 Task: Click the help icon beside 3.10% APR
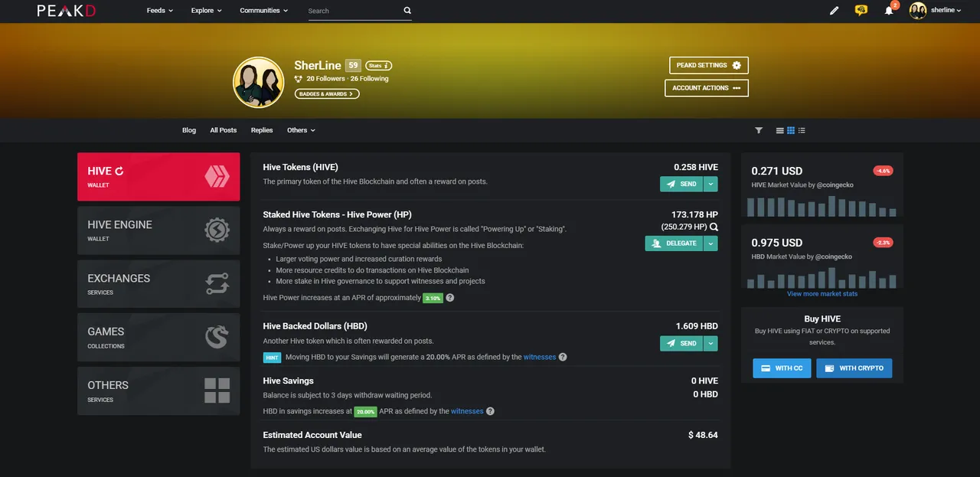pyautogui.click(x=450, y=298)
